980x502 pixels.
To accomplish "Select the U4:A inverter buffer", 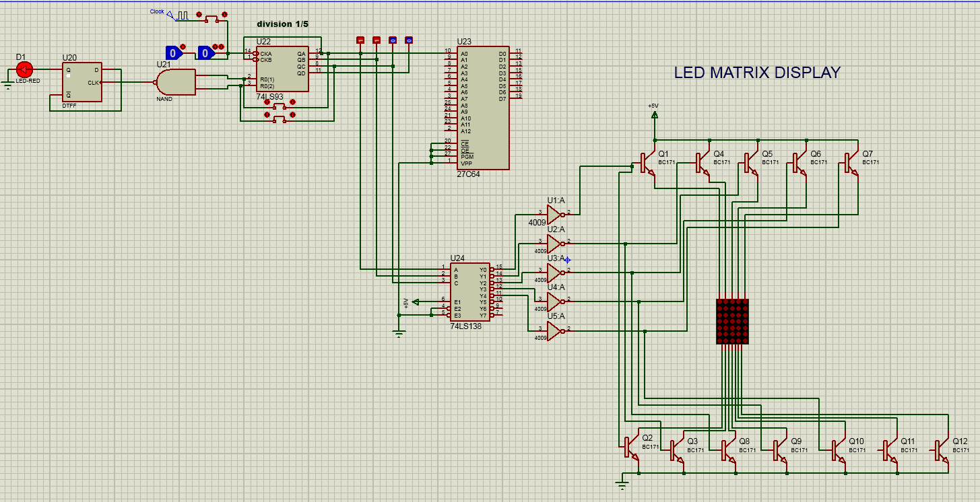I will pos(554,301).
